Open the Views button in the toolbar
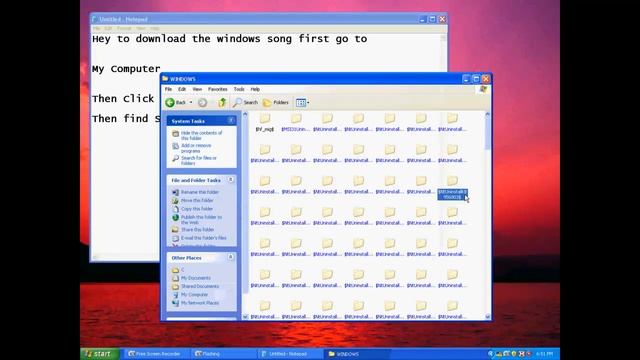This screenshot has height=360, width=640. pos(302,103)
